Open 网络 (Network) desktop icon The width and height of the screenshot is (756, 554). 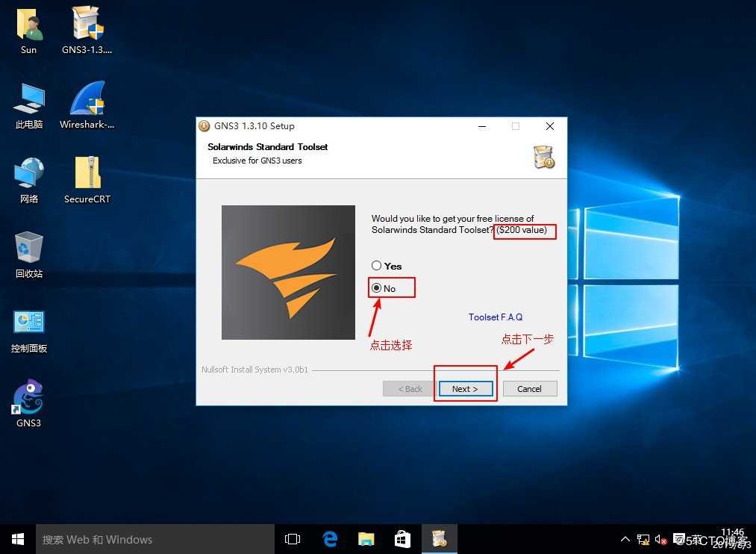click(x=29, y=181)
